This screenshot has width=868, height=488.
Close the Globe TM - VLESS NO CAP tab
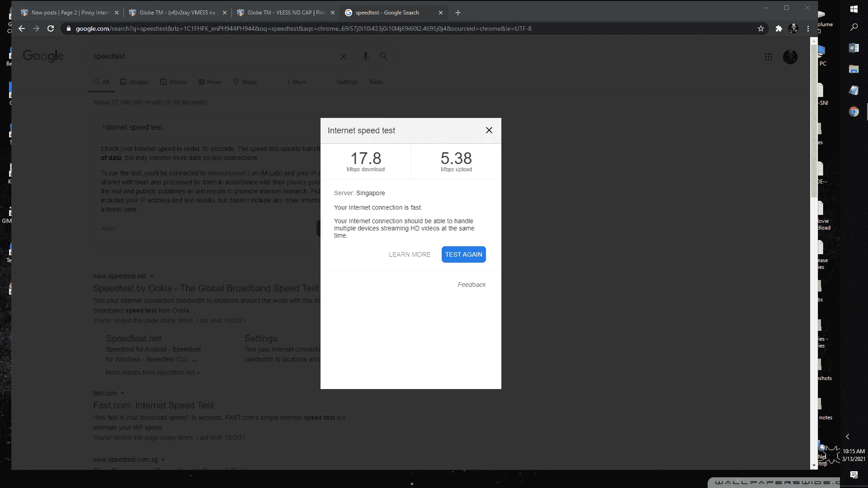point(333,13)
